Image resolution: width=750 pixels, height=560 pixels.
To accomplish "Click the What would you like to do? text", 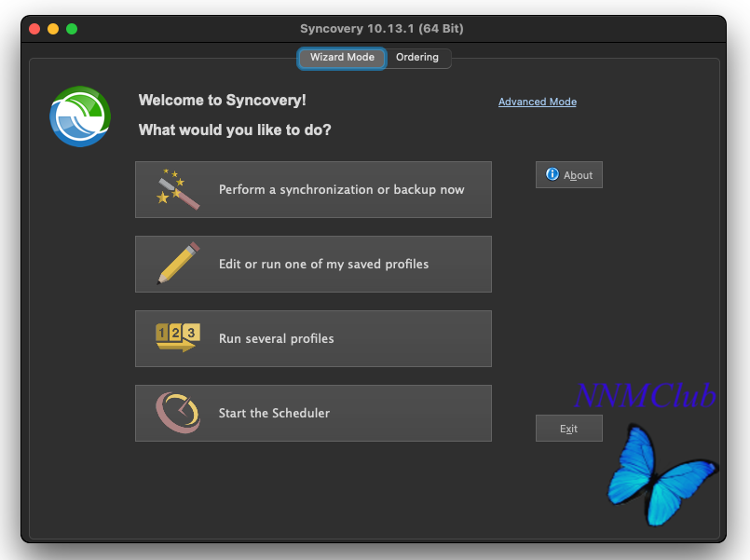I will click(235, 130).
